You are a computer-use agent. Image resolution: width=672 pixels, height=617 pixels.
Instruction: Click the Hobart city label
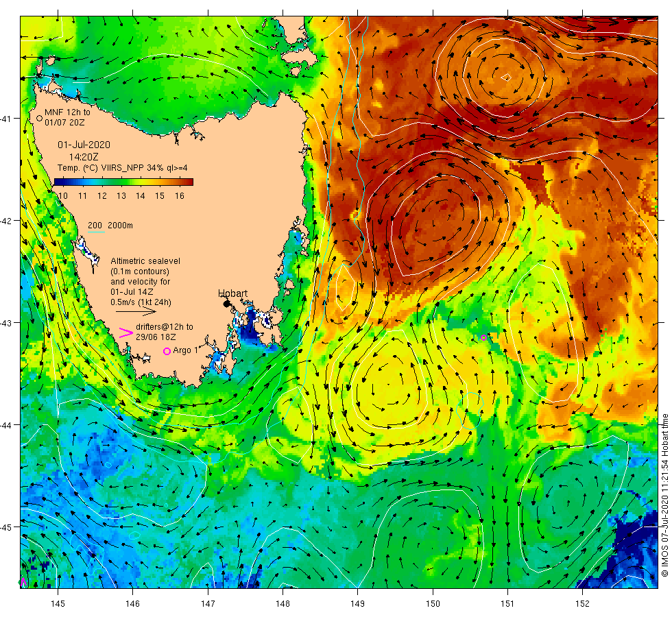click(x=232, y=293)
